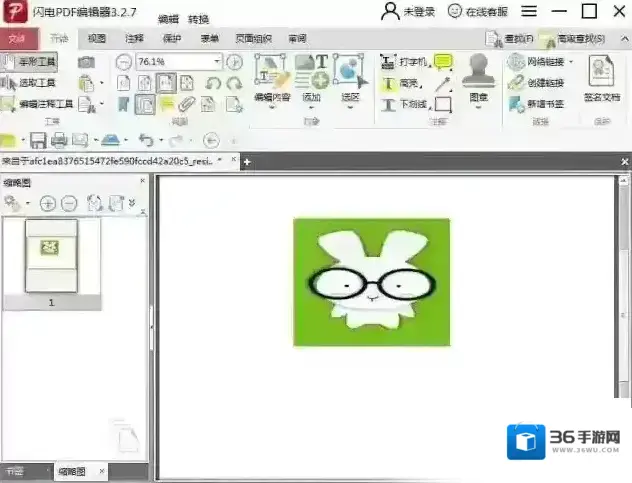
Task: Click the snapshot camera icon
Action: click(86, 62)
